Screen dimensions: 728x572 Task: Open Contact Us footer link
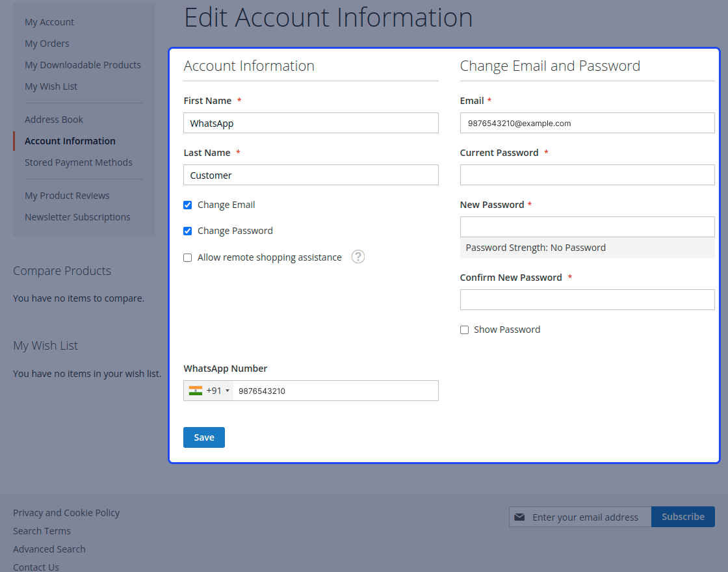(x=36, y=567)
